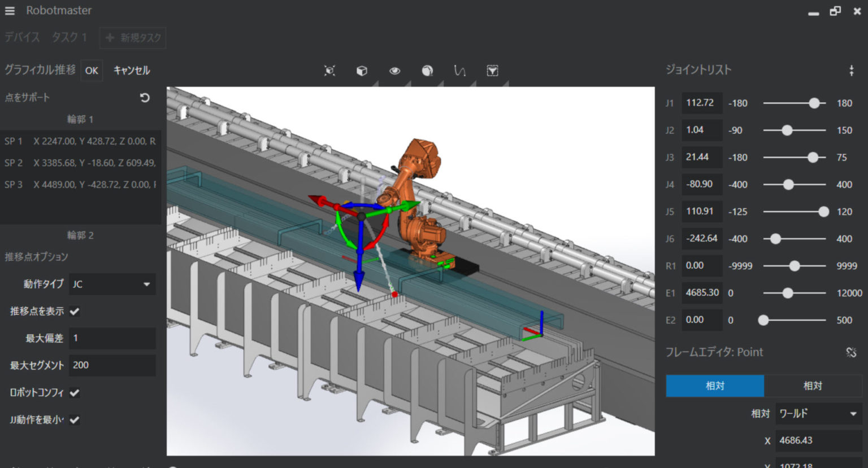This screenshot has height=468, width=868.
Task: Click the frame editor pick icon beside Point
Action: [x=851, y=352]
